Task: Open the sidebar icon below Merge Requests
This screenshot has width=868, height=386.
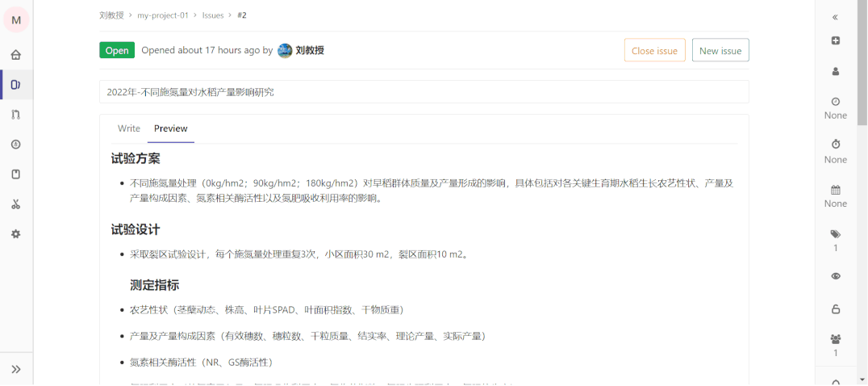Action: [x=16, y=145]
